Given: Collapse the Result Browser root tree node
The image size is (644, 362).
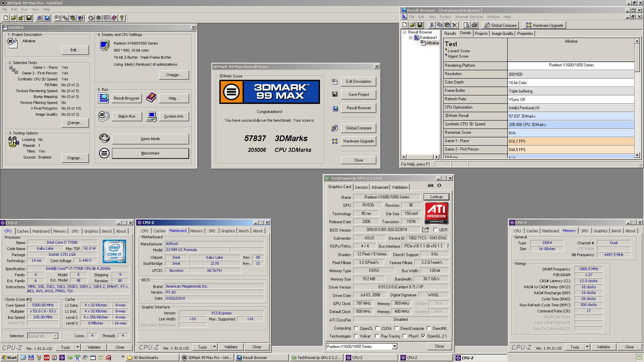Looking at the screenshot, I should pos(405,33).
